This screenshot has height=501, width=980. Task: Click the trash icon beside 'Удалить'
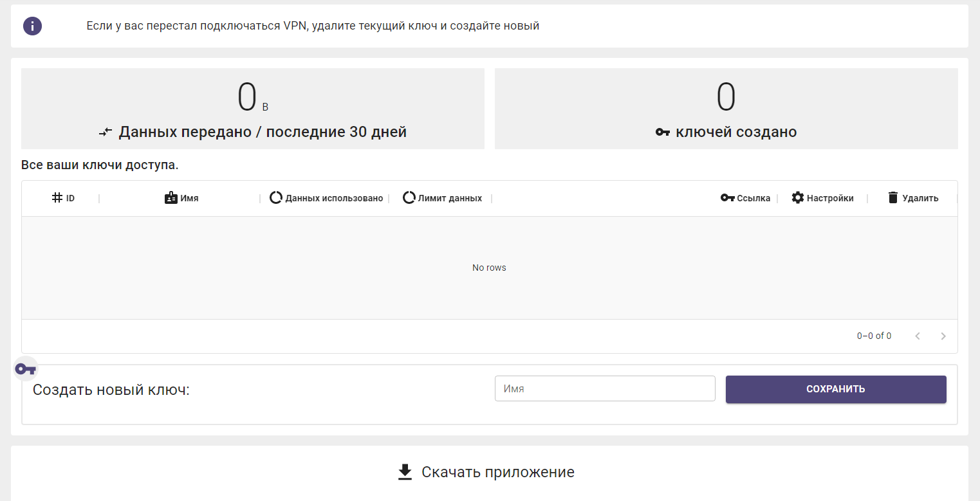coord(893,198)
